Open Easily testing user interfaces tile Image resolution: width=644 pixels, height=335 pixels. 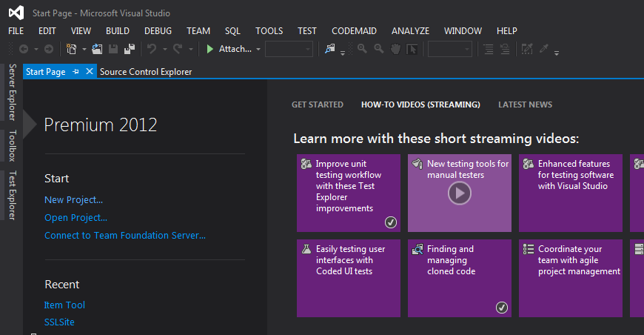coord(349,278)
